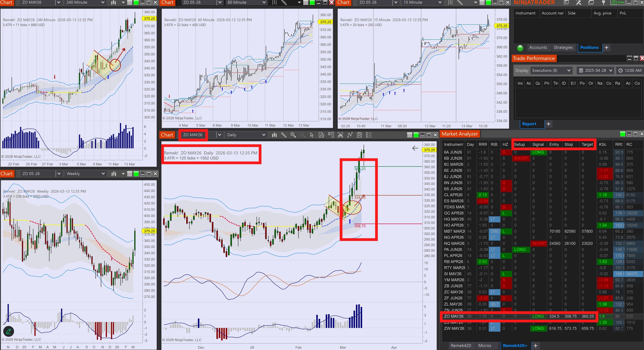Select the ZW MAY26 row in Market Analyzer
This screenshot has height=350, width=644.
click(x=454, y=328)
